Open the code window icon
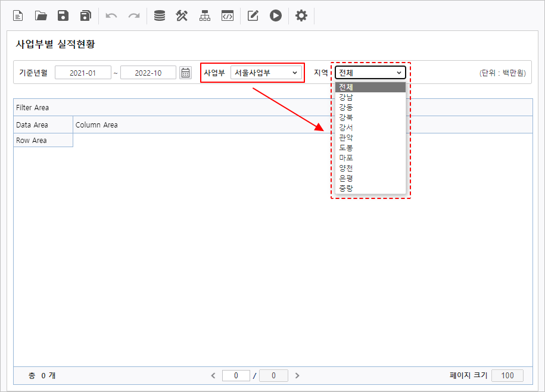 tap(227, 16)
